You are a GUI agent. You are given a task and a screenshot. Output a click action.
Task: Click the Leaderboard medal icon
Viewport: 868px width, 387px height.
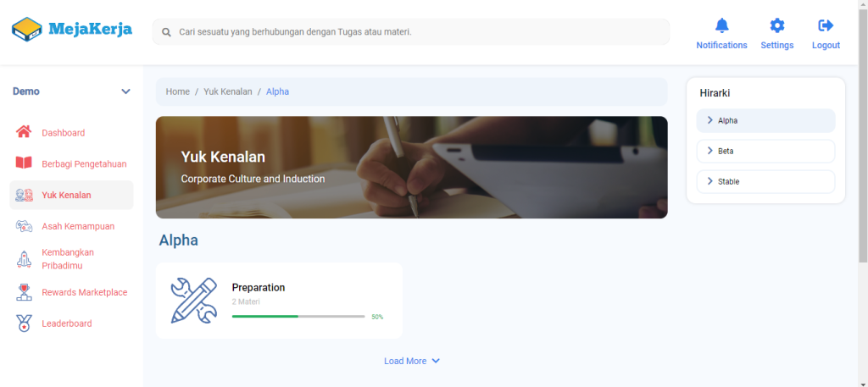point(24,323)
